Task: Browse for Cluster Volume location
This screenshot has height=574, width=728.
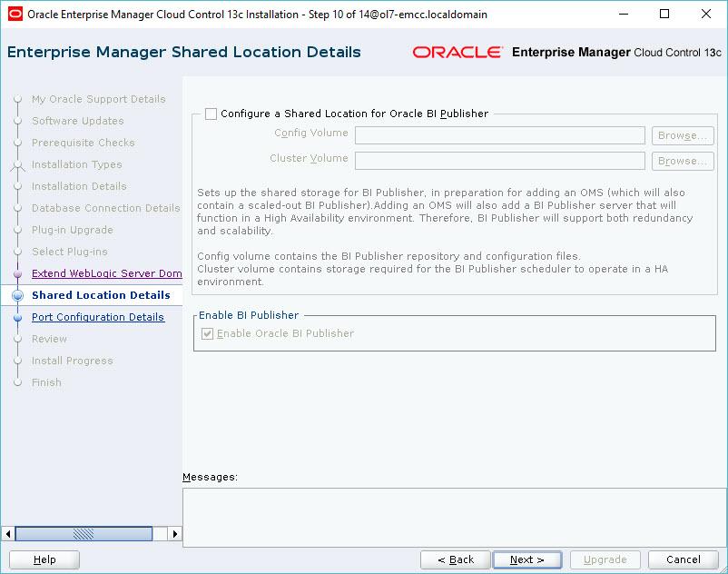Action: pos(683,161)
